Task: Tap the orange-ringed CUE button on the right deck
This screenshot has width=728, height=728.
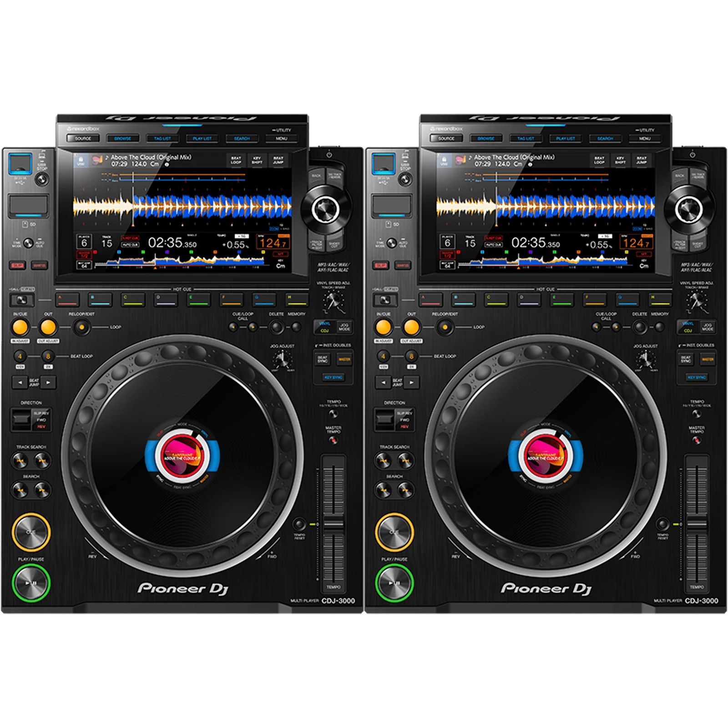Action: click(x=394, y=532)
